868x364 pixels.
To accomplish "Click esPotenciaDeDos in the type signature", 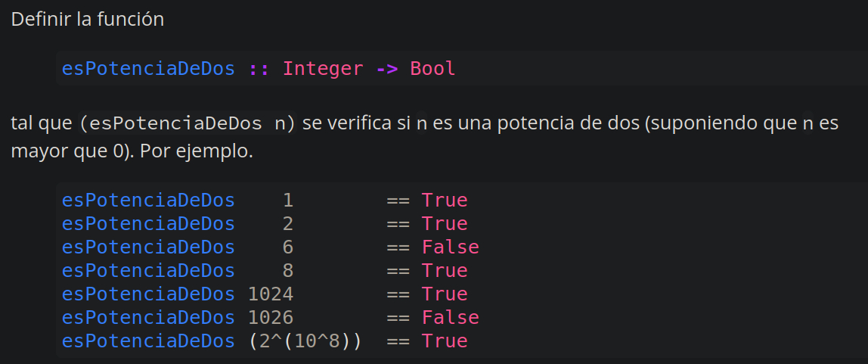I will [148, 69].
